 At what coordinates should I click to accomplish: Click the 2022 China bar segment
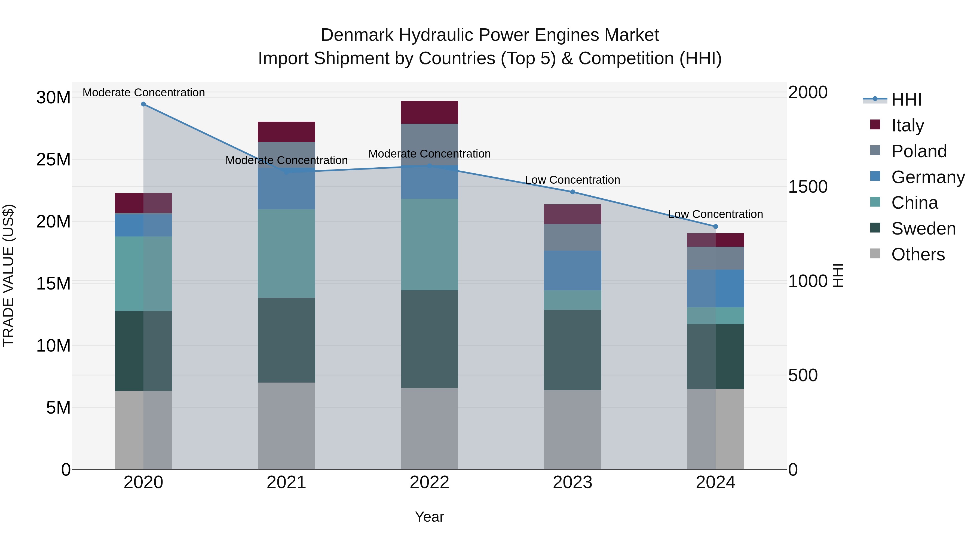coord(430,245)
